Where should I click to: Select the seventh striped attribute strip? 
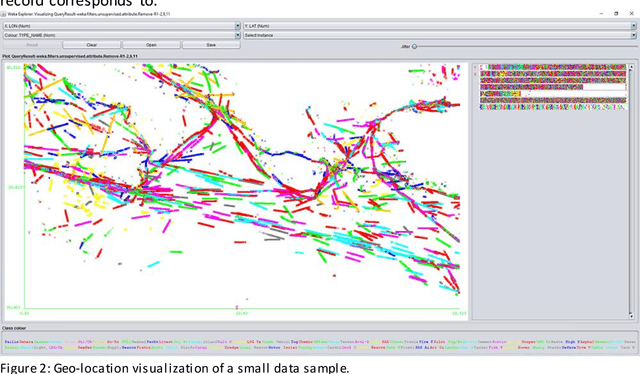(553, 107)
